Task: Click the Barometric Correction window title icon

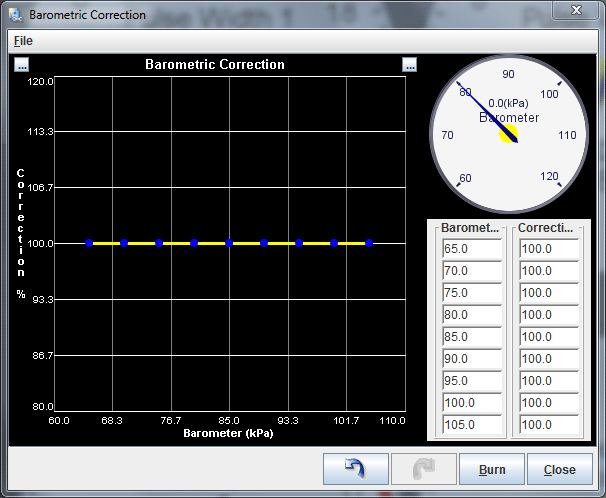Action: pos(16,15)
